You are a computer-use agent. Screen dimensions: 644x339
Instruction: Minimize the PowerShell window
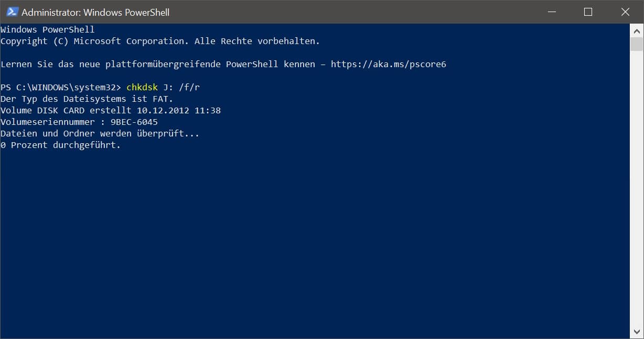coord(551,12)
